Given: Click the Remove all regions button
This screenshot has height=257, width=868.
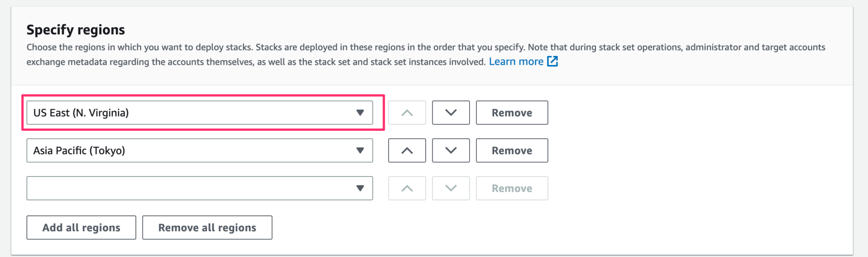Looking at the screenshot, I should 207,227.
